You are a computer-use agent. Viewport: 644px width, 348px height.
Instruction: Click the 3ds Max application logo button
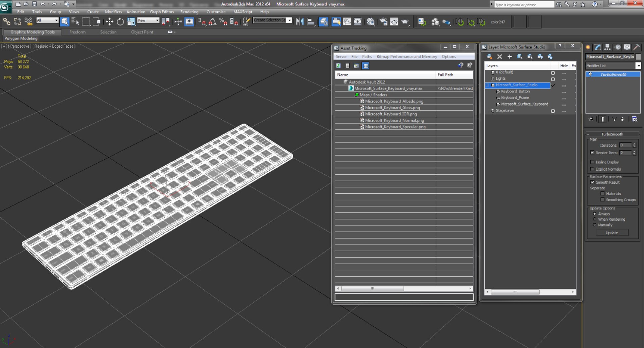click(5, 7)
